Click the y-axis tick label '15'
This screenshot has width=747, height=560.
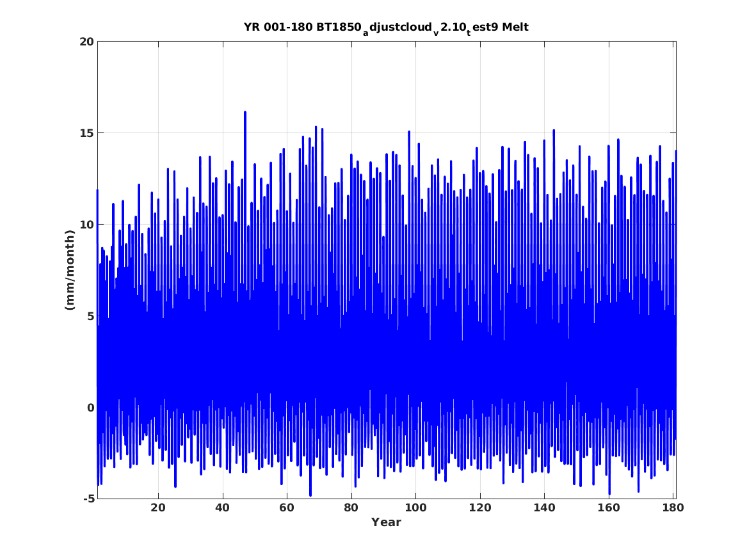click(x=86, y=133)
